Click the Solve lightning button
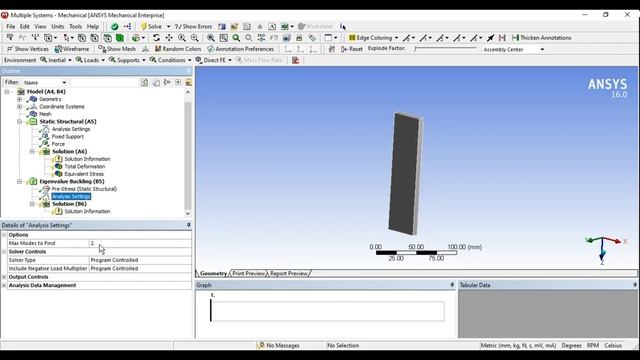640x360 pixels. 151,27
